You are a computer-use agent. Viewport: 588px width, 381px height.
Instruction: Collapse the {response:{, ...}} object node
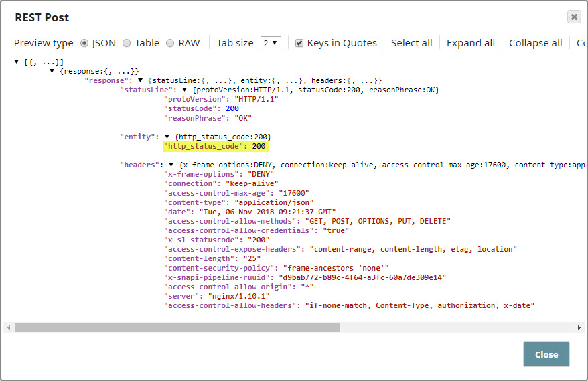click(x=52, y=71)
